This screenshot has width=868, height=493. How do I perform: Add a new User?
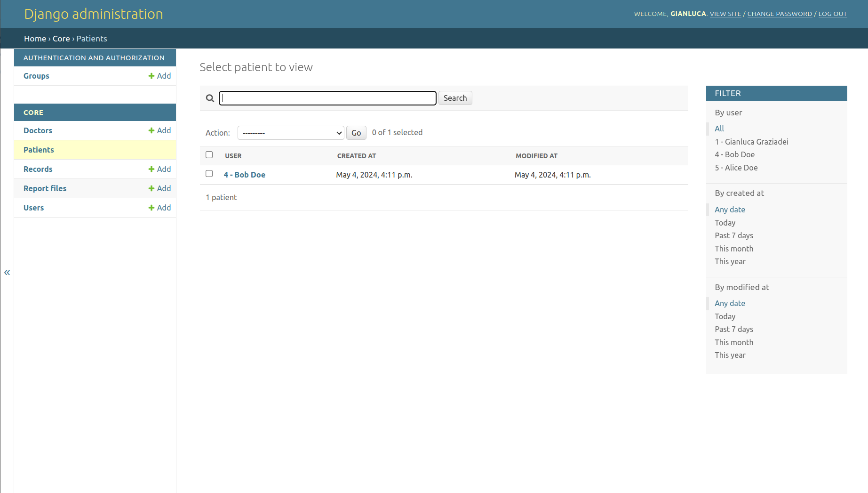159,208
